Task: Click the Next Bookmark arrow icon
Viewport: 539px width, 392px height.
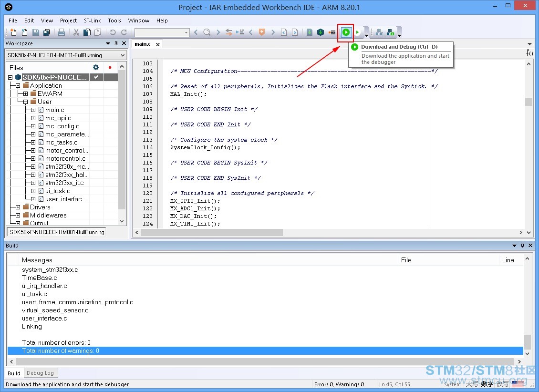Action: click(x=273, y=32)
